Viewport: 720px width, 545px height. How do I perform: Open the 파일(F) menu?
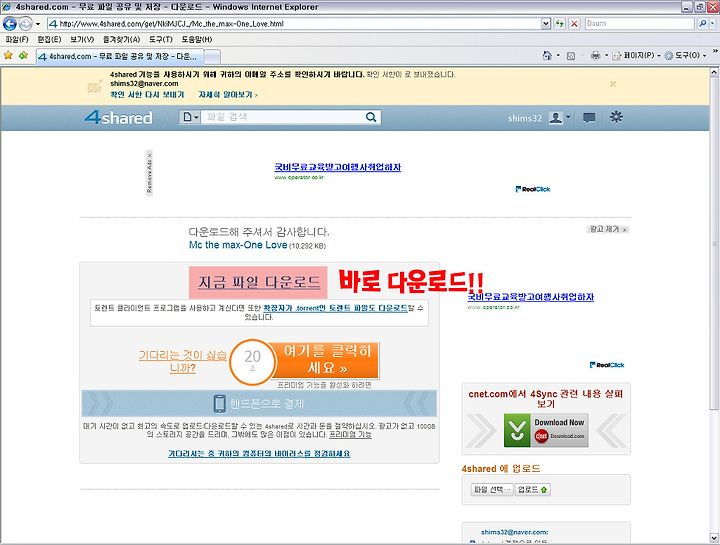pyautogui.click(x=17, y=39)
